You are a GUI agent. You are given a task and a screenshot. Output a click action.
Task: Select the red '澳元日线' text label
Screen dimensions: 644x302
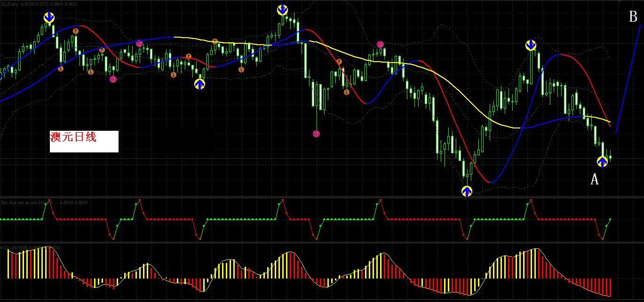coord(73,137)
